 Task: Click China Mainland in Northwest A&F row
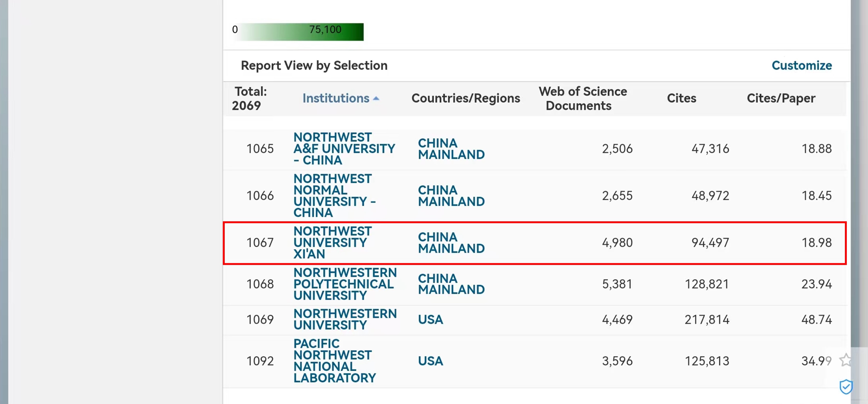tap(451, 149)
